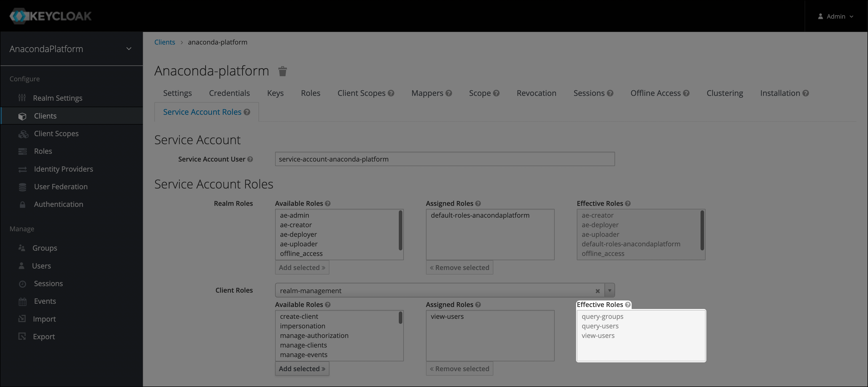The height and width of the screenshot is (387, 868).
Task: Click the Realm Settings sliders icon
Action: [22, 98]
